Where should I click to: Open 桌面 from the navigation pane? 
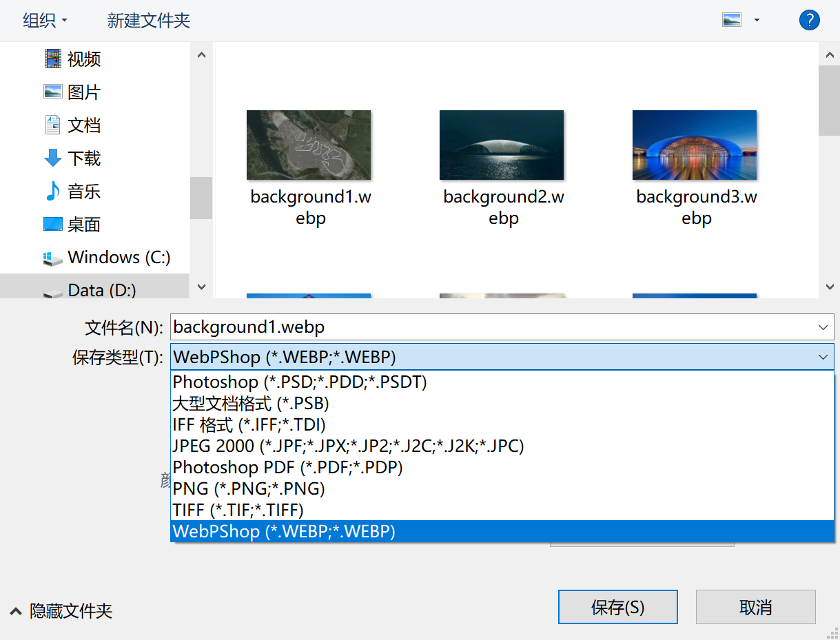pos(83,224)
